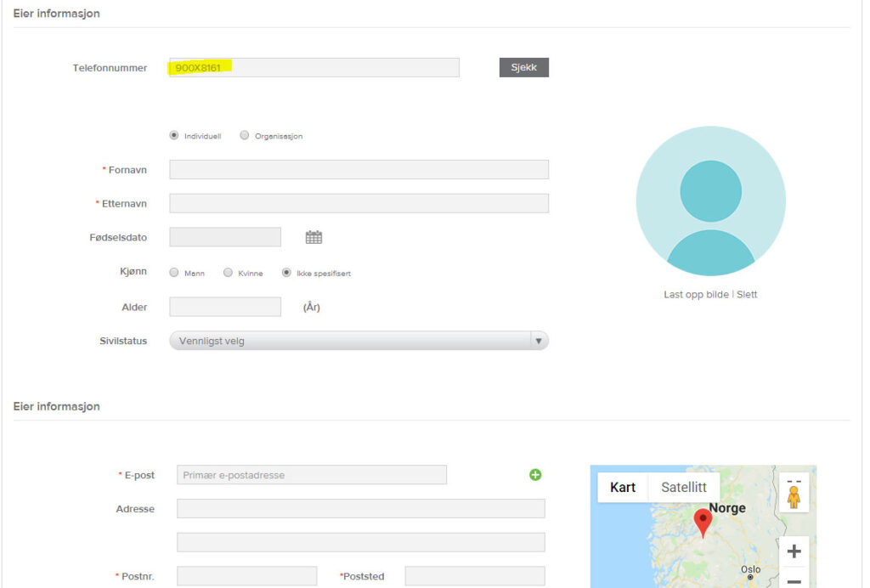Open the Sivilstatus dropdown
This screenshot has width=870, height=588.
click(359, 341)
